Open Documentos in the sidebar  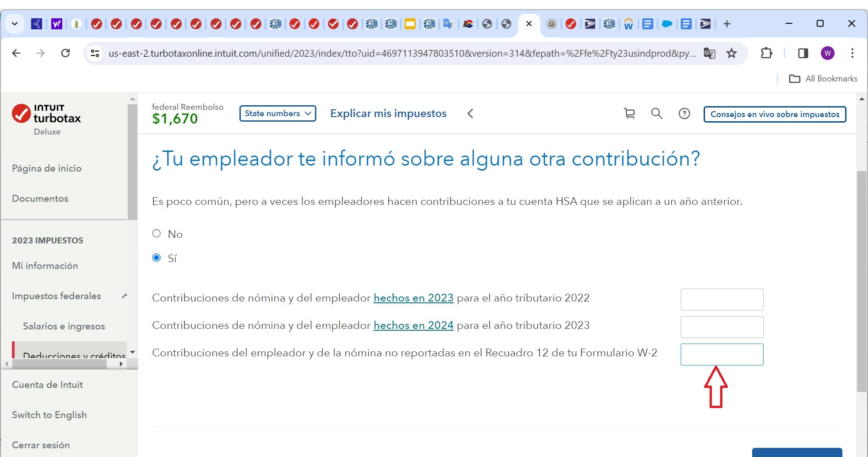click(x=40, y=199)
